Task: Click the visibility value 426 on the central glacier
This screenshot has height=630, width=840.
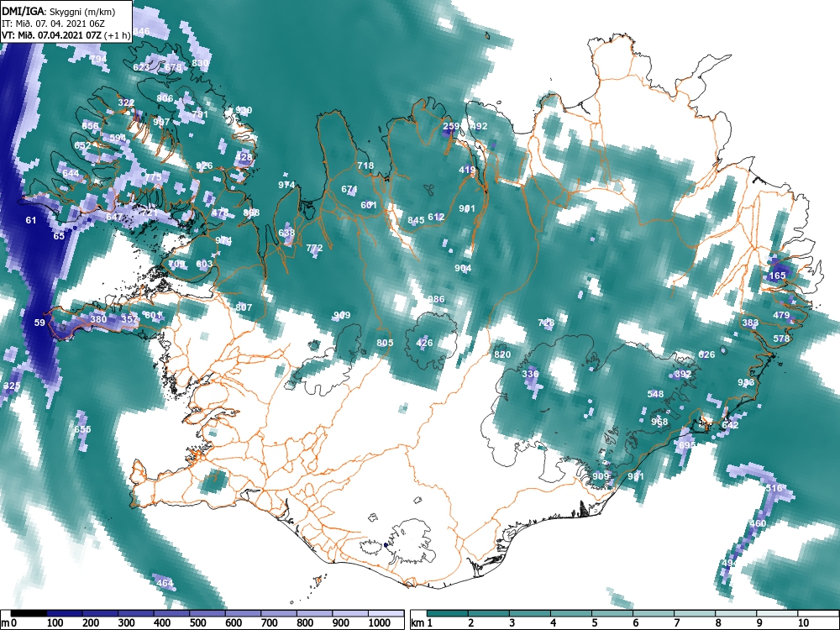Action: (x=424, y=343)
